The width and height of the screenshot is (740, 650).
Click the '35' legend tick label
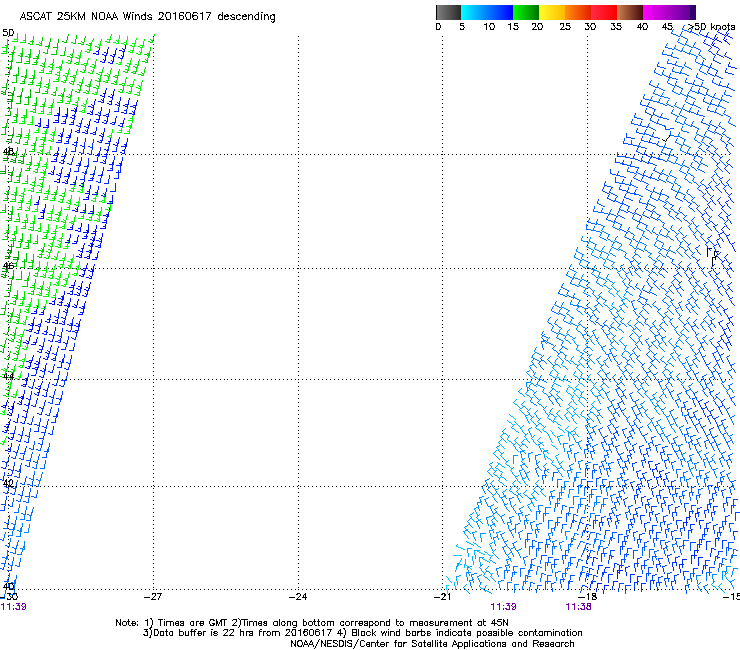pyautogui.click(x=616, y=27)
